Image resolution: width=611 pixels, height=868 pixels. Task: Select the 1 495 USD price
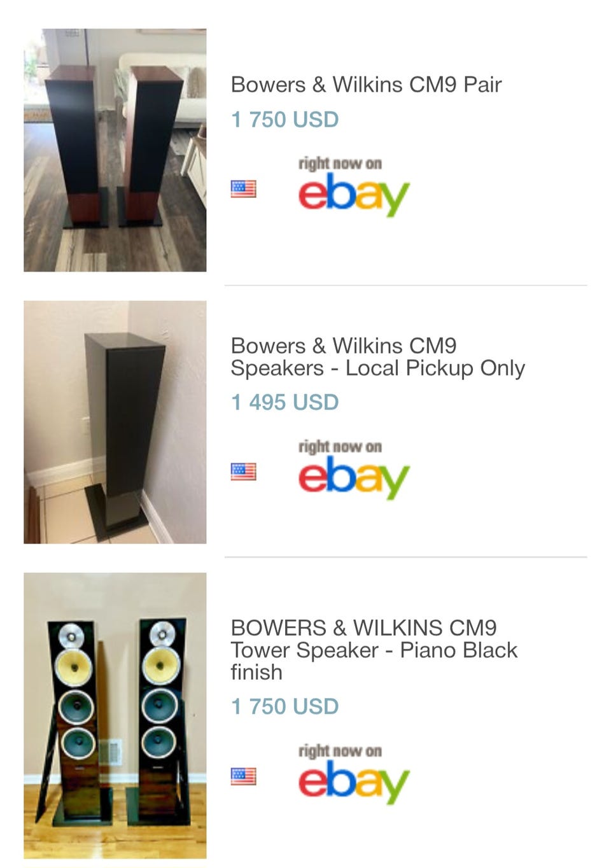[x=284, y=402]
